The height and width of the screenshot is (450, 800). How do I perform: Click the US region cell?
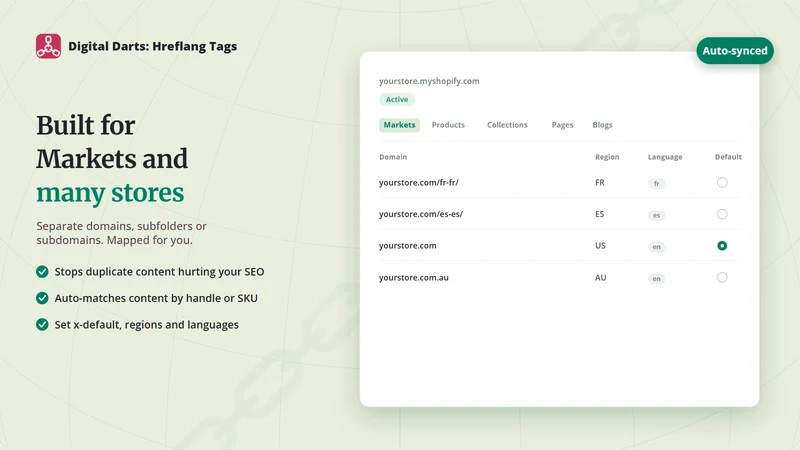click(x=600, y=246)
